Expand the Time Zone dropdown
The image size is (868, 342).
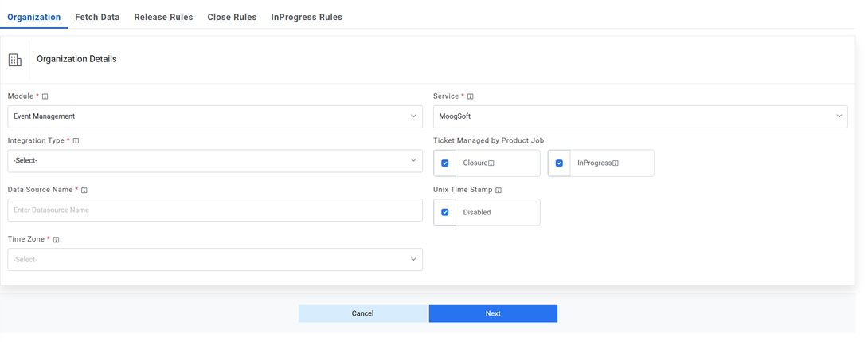point(215,259)
